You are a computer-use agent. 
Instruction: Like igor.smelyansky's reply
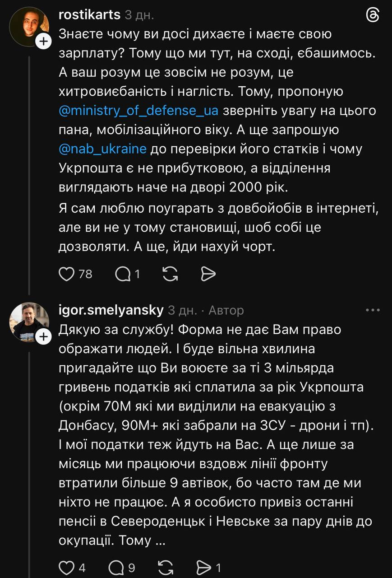point(66,567)
